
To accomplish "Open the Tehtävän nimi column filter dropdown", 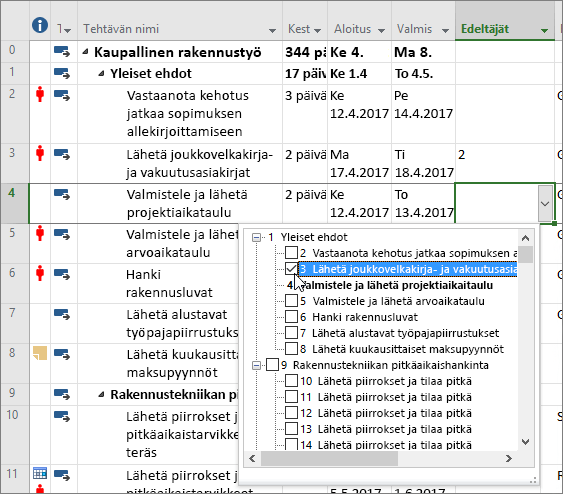I will (273, 31).
